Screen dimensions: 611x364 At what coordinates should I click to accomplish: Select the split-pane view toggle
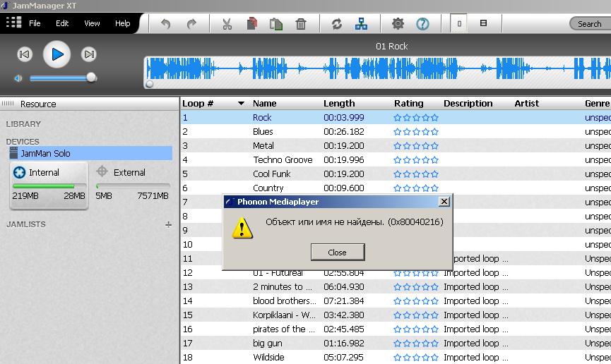(x=483, y=23)
